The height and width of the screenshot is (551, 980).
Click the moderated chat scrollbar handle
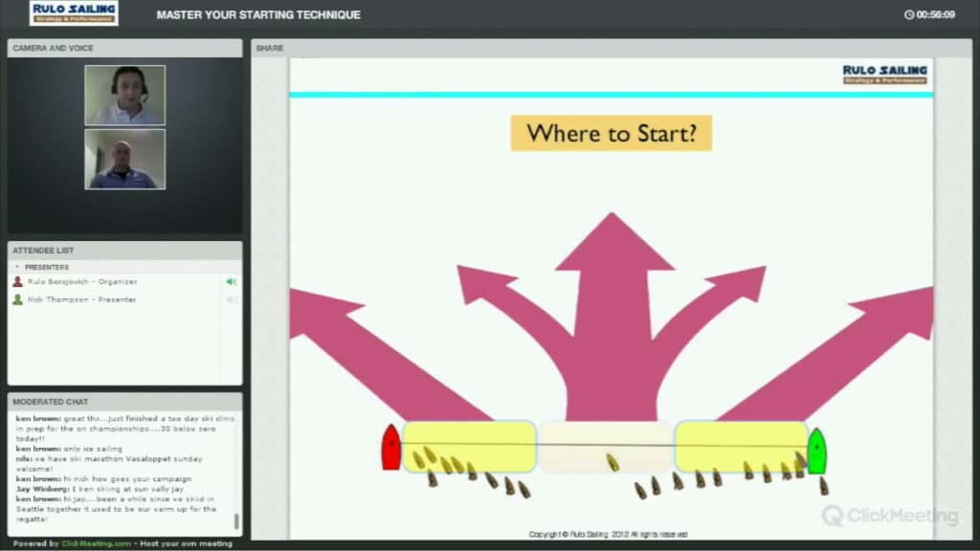click(x=236, y=522)
